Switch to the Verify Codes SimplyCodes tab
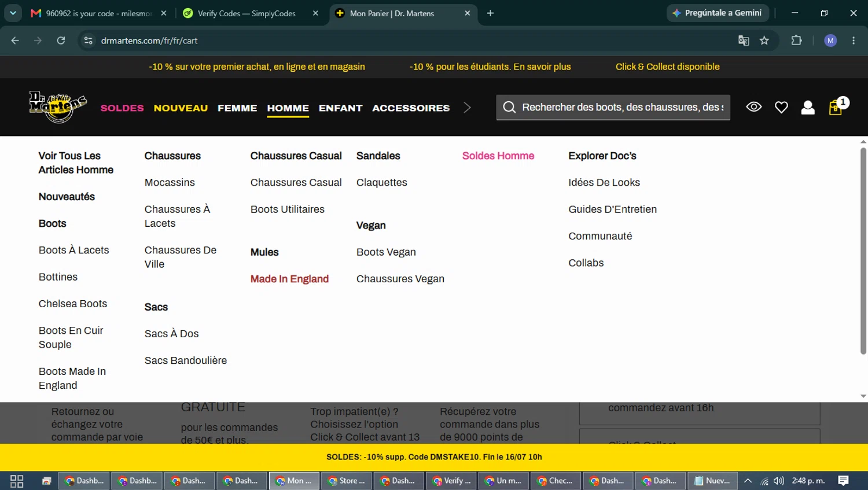Image resolution: width=868 pixels, height=490 pixels. coord(247,13)
